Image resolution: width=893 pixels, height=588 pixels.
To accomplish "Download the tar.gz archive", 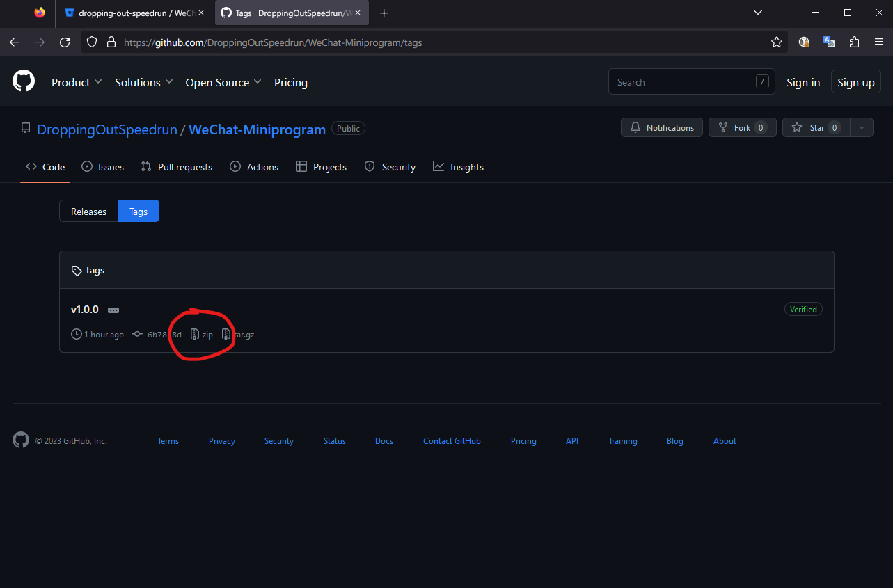I will 238,335.
